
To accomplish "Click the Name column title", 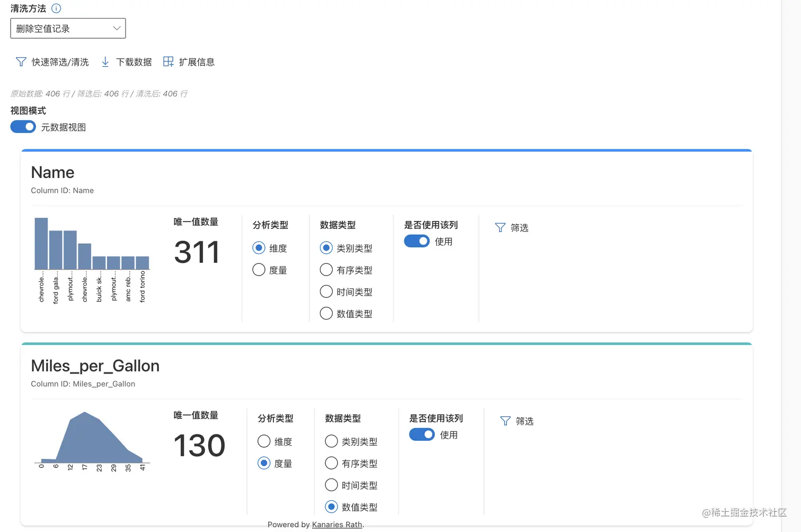I will coord(52,172).
